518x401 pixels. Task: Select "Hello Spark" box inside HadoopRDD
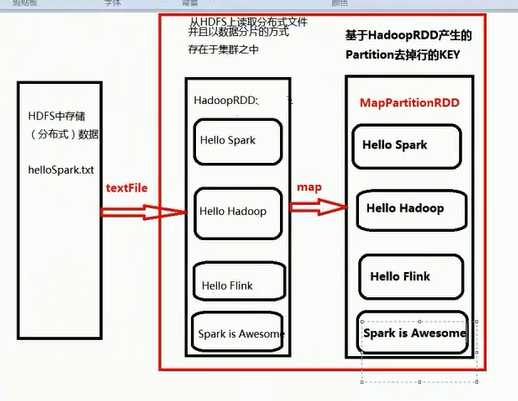238,142
